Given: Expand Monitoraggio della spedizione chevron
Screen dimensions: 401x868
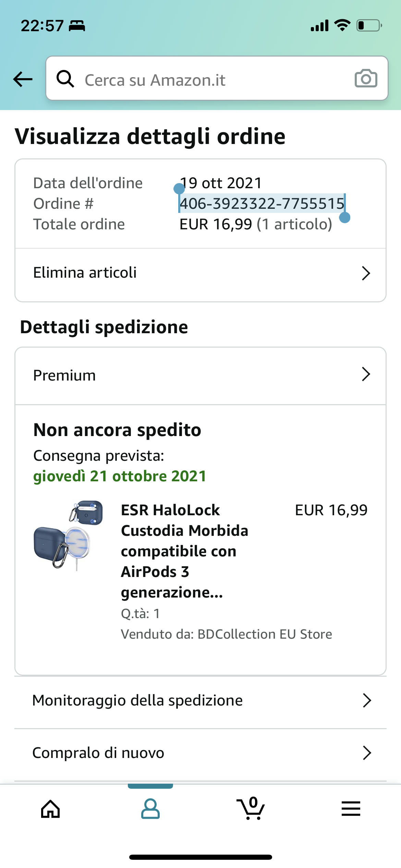Looking at the screenshot, I should click(367, 701).
